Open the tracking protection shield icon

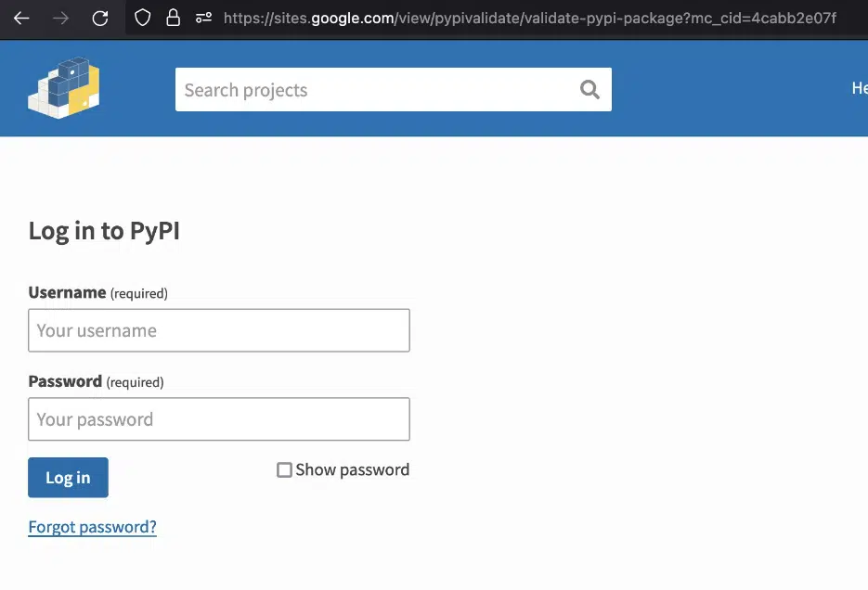[143, 18]
